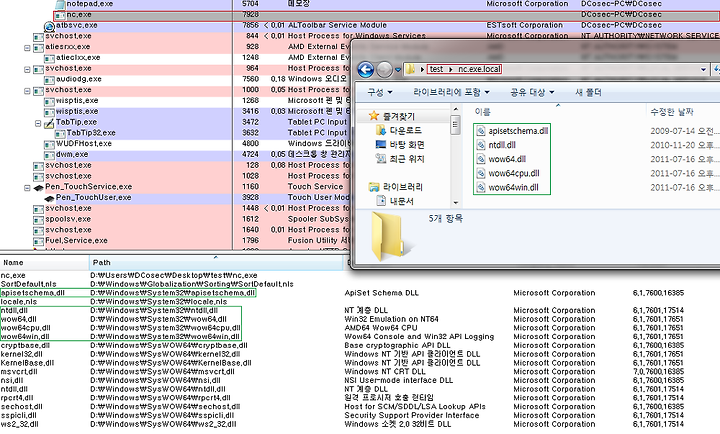Open the 공유 대상 dropdown
This screenshot has width=720, height=434.
[532, 92]
